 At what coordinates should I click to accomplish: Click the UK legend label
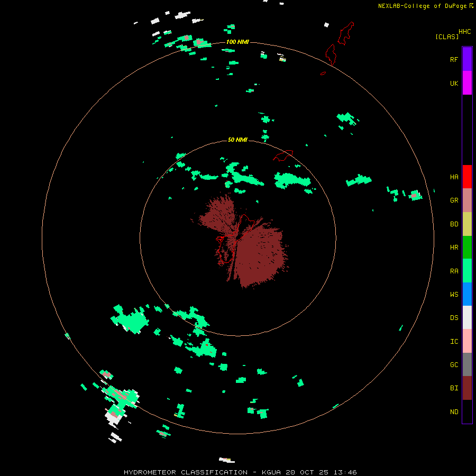coord(454,83)
